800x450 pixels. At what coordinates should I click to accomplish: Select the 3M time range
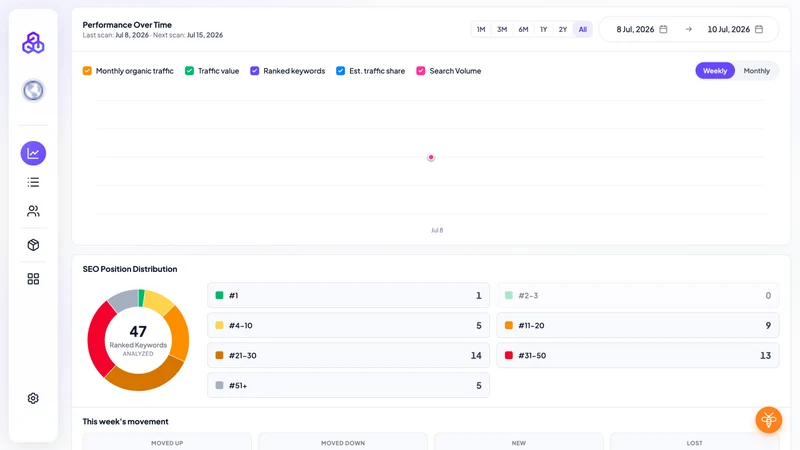point(502,30)
